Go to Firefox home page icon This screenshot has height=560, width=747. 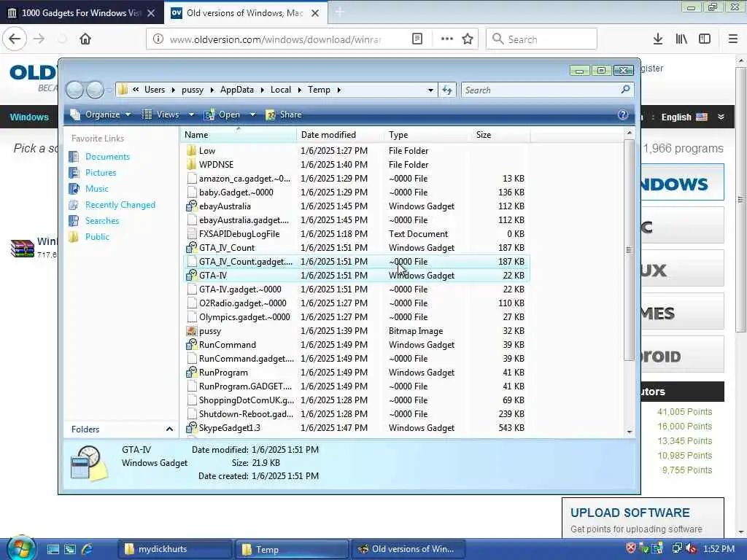tap(85, 39)
